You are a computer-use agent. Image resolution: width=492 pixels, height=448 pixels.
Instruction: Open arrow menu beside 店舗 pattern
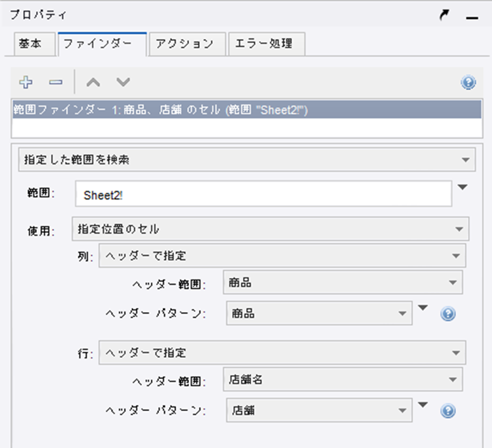pos(423,405)
